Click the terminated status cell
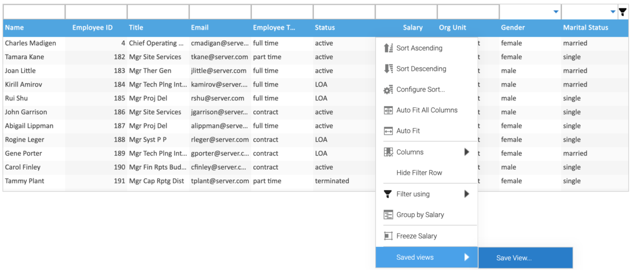This screenshot has height=270, width=644. point(344,181)
